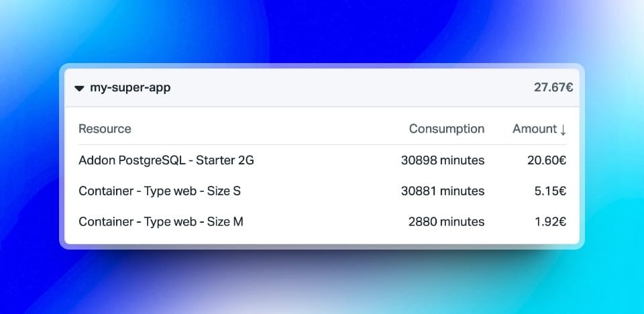Click the Size S text label

click(224, 191)
